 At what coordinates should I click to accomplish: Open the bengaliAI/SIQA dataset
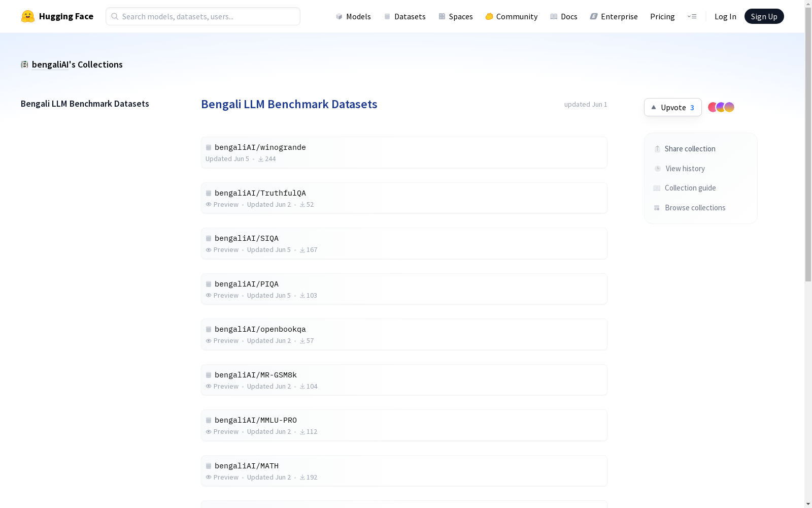pos(404,243)
